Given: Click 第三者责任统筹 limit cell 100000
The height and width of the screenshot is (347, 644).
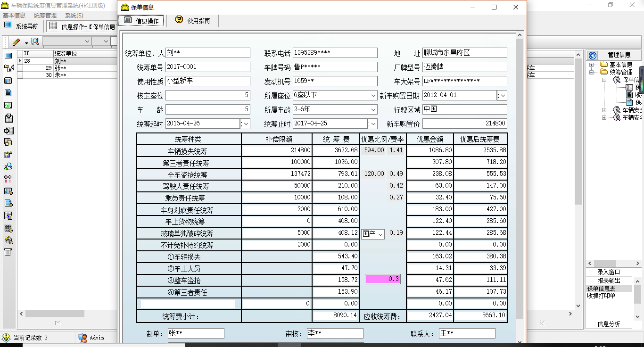Looking at the screenshot, I should [277, 162].
